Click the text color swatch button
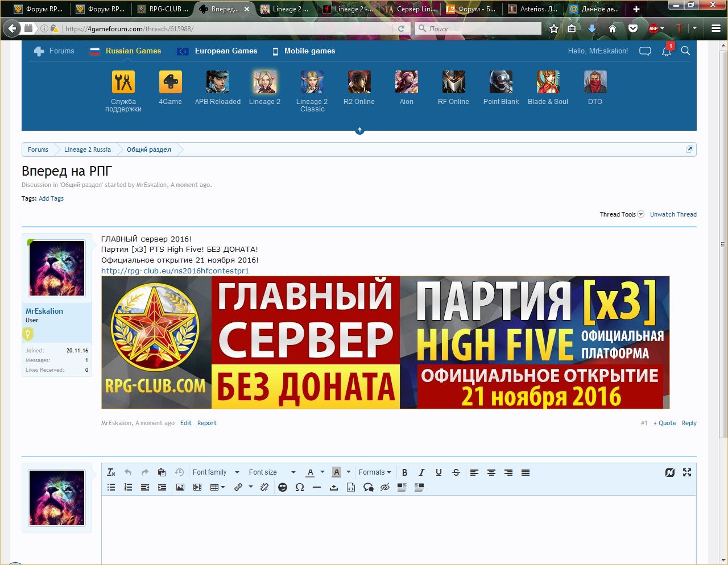Viewport: 728px width, 565px height. (310, 472)
